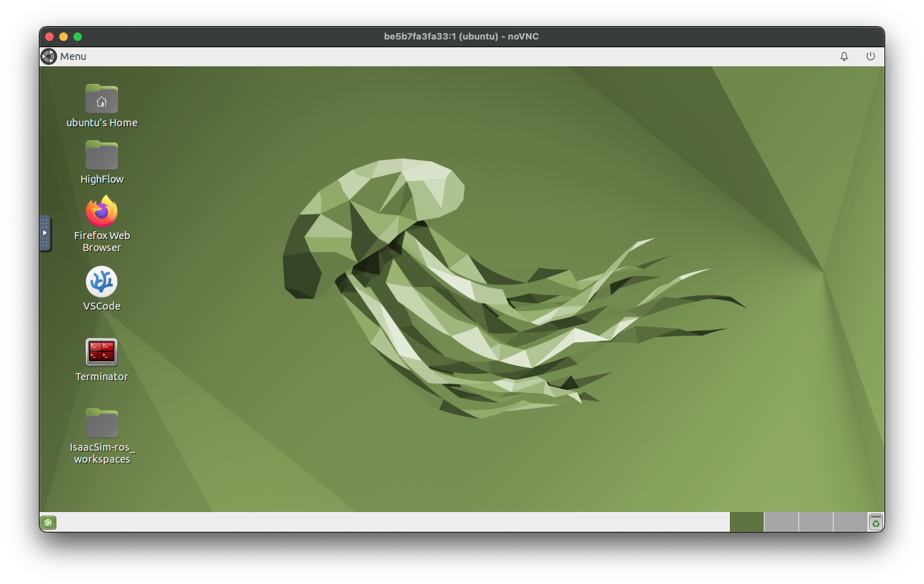The height and width of the screenshot is (584, 924).
Task: Click the power icon in top panel
Action: click(x=870, y=56)
